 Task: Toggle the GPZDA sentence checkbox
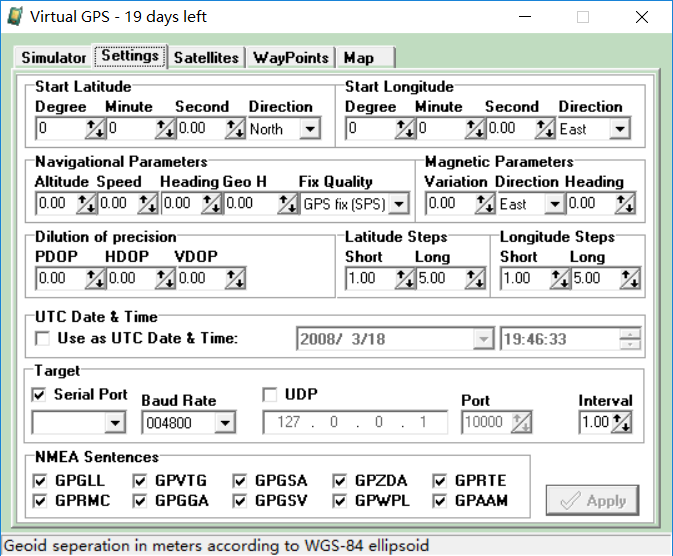point(340,481)
